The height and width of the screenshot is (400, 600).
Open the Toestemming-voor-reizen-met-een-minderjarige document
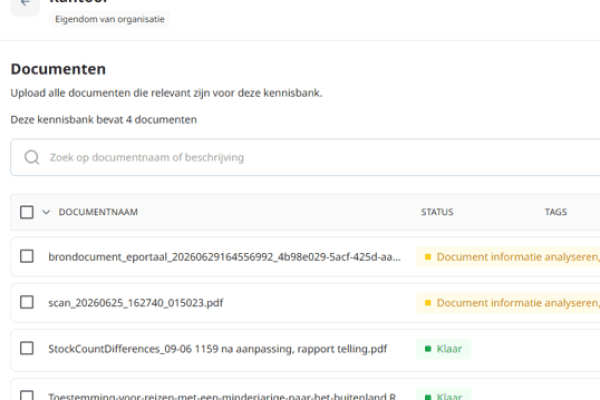click(x=222, y=396)
